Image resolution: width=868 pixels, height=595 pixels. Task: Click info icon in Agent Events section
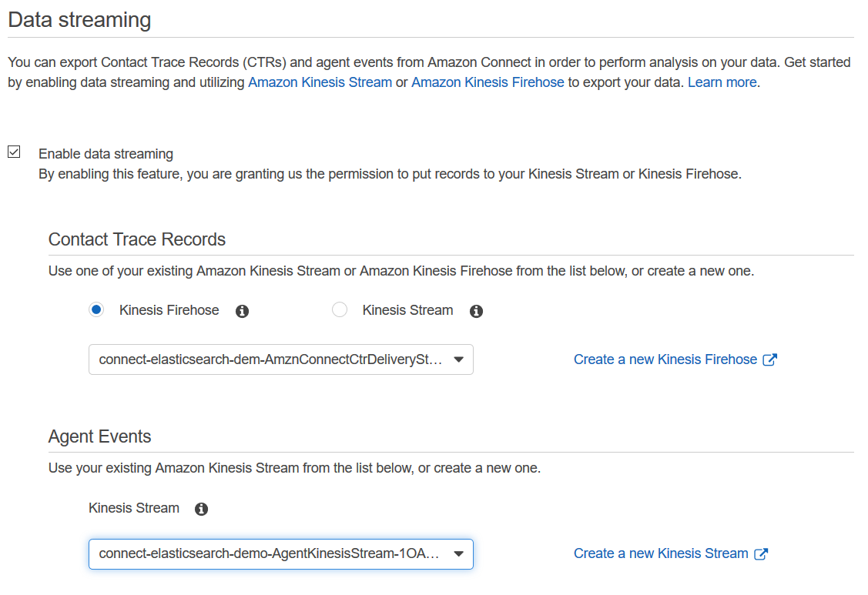tap(202, 509)
